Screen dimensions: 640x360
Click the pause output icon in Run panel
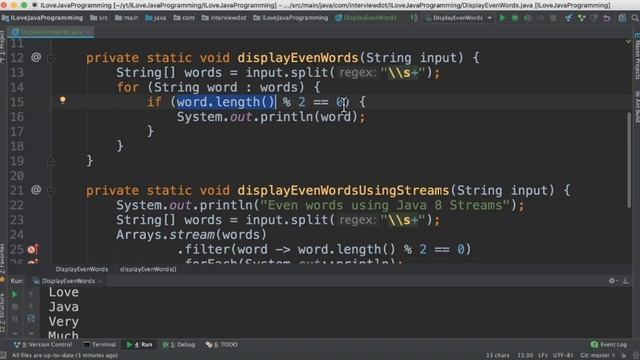pos(15,318)
